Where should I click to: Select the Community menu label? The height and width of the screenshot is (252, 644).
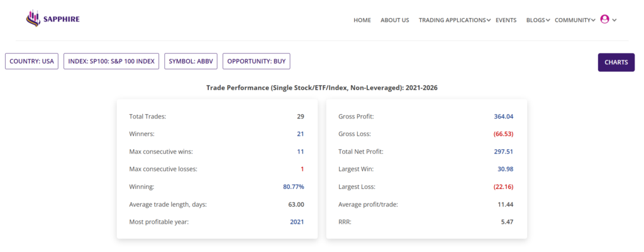tap(572, 20)
